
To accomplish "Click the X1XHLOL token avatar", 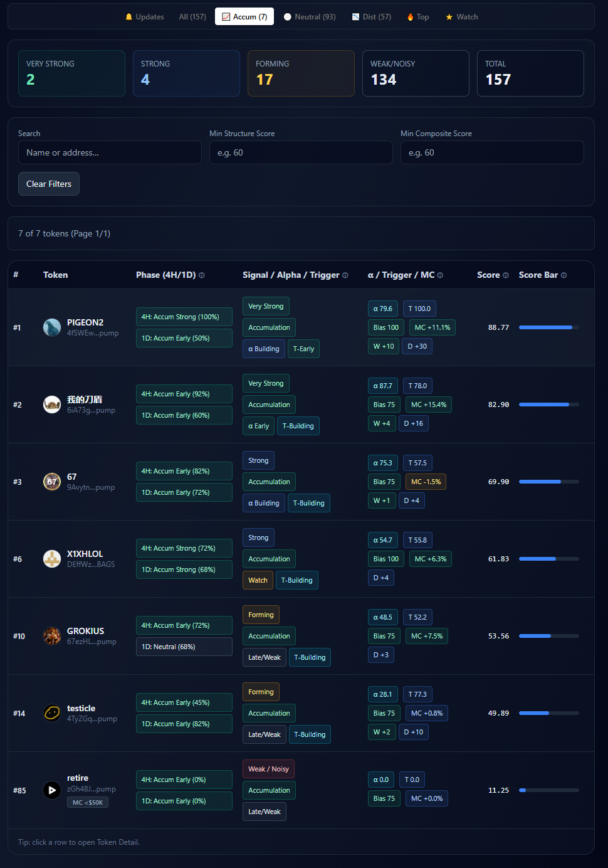I will tap(52, 559).
